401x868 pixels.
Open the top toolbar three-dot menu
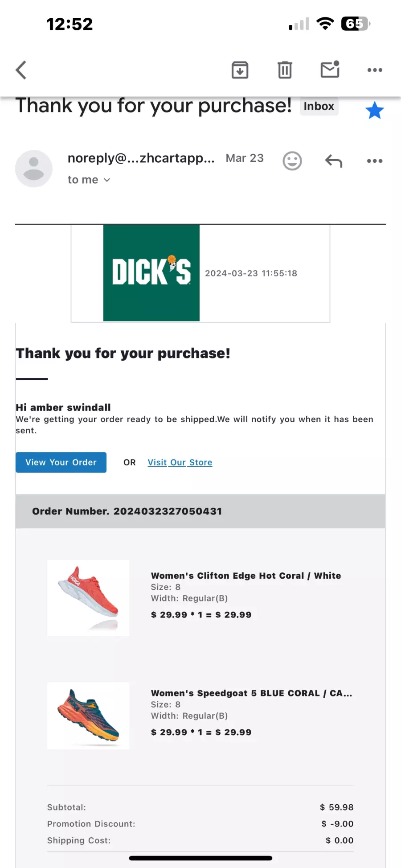coord(375,70)
